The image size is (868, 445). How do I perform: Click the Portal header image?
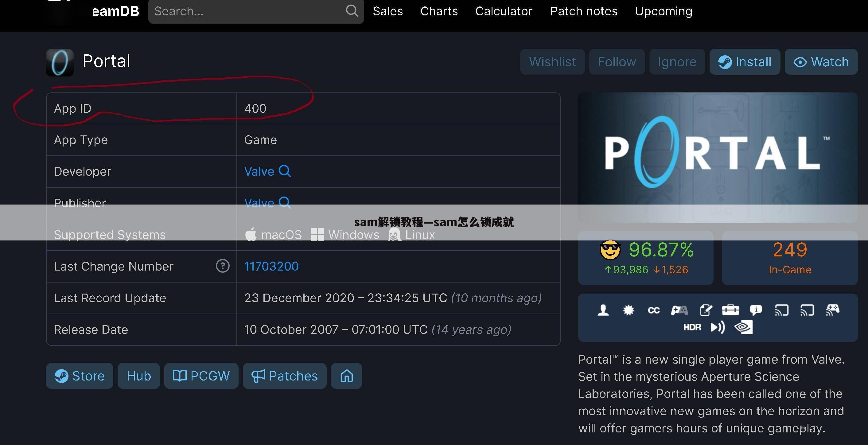coord(718,158)
